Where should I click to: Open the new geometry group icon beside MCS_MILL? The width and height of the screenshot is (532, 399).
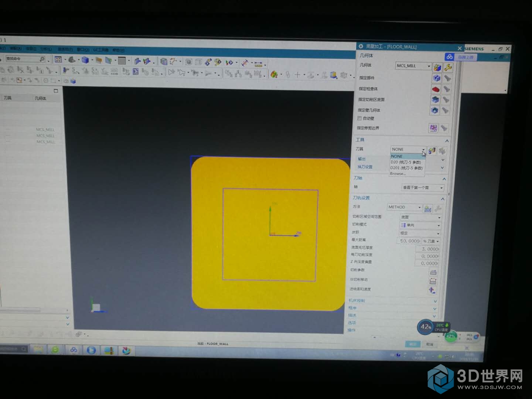tap(437, 67)
